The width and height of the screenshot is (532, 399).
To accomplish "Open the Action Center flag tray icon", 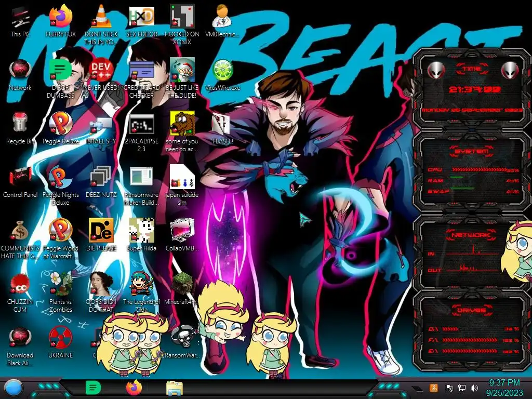I will (449, 388).
